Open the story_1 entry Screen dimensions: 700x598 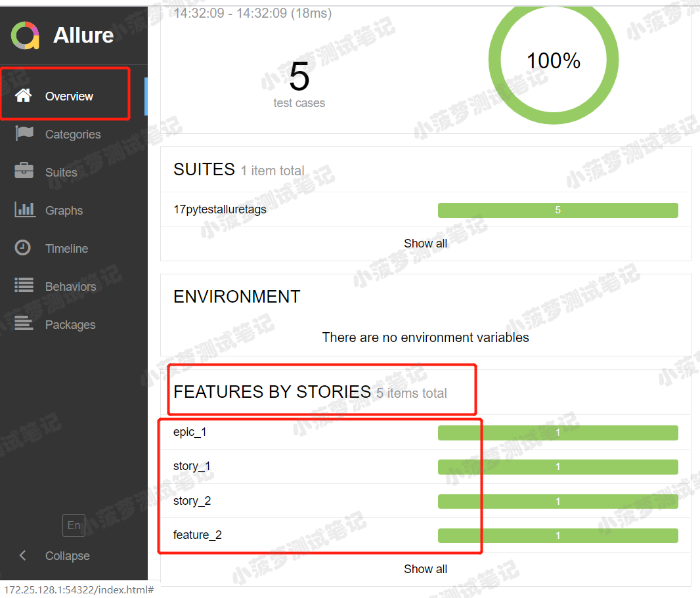tap(192, 466)
